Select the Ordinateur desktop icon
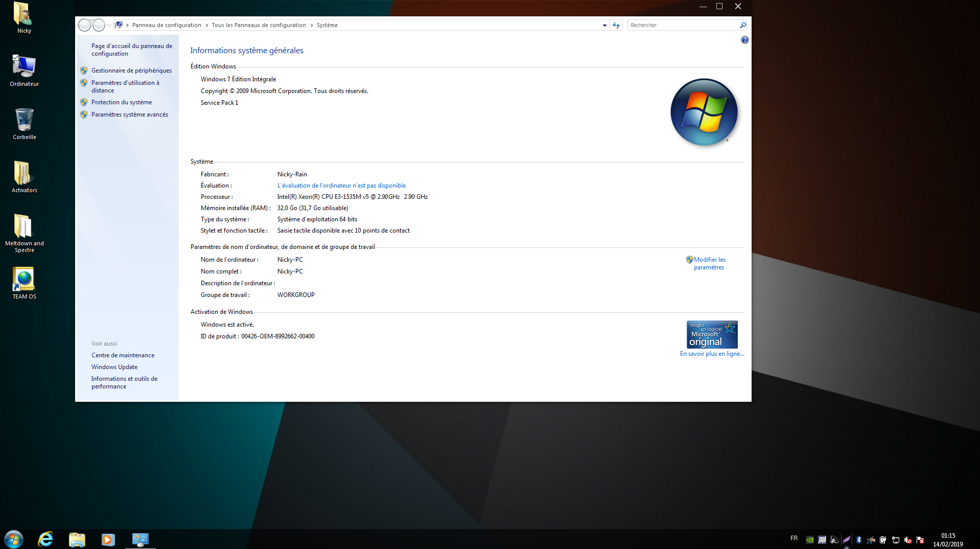980x549 pixels. click(24, 71)
